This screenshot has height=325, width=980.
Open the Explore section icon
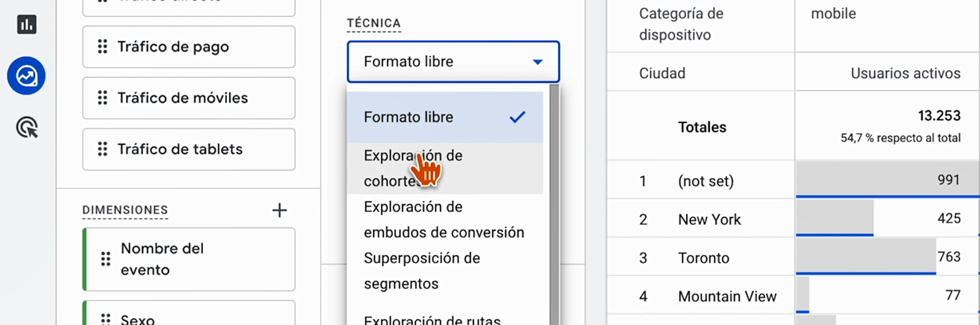26,76
